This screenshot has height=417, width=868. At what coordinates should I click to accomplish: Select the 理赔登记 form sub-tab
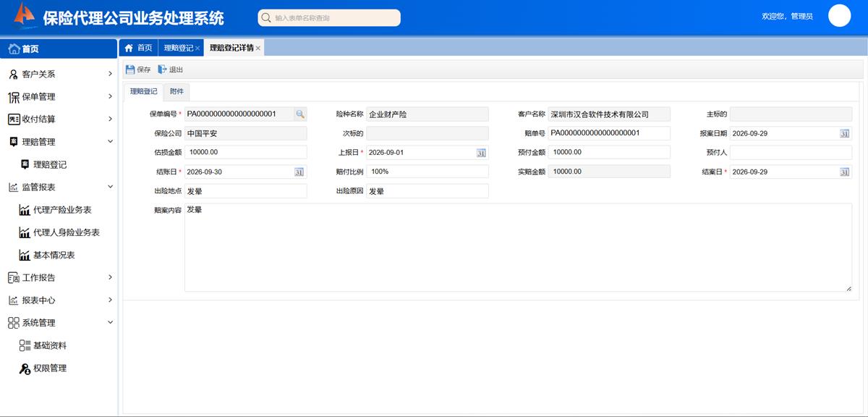click(x=143, y=92)
